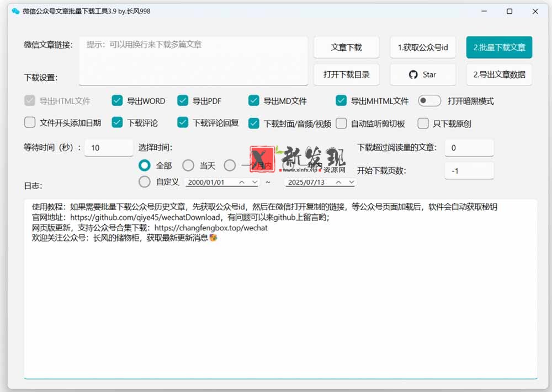
Task: Uncheck the 导出MHTML文件 checkbox
Action: click(x=341, y=101)
